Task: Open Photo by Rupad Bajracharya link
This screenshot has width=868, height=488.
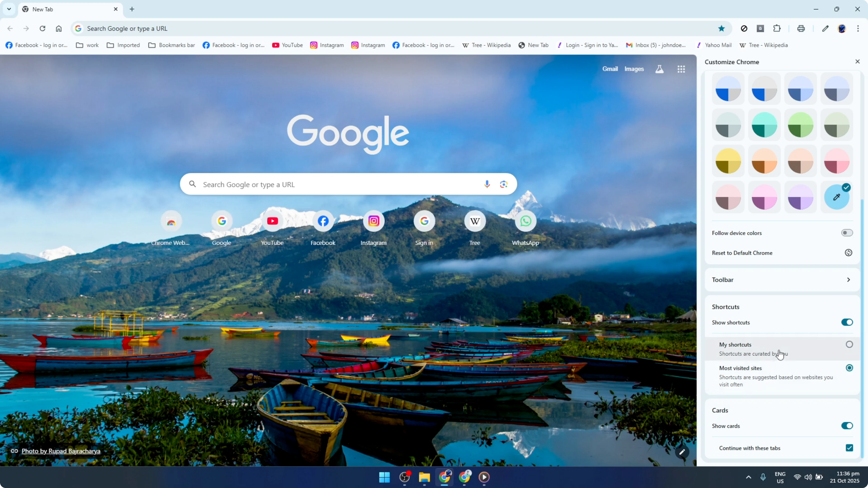Action: 61,451
